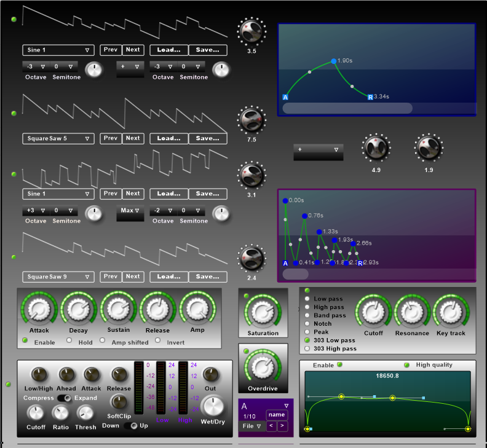Click the purple envelope graph scrollbar
Image resolution: width=487 pixels, height=448 pixels.
295,274
